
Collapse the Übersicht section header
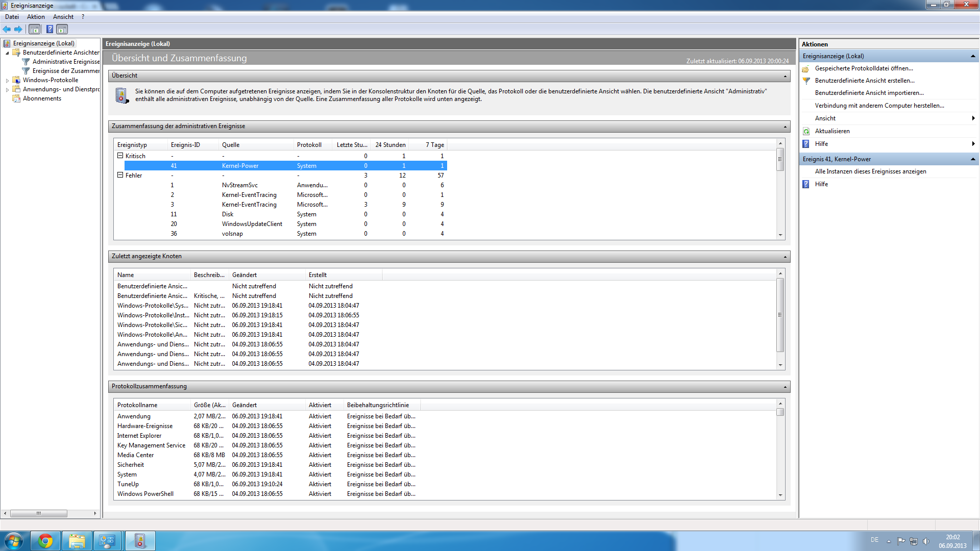pos(785,76)
